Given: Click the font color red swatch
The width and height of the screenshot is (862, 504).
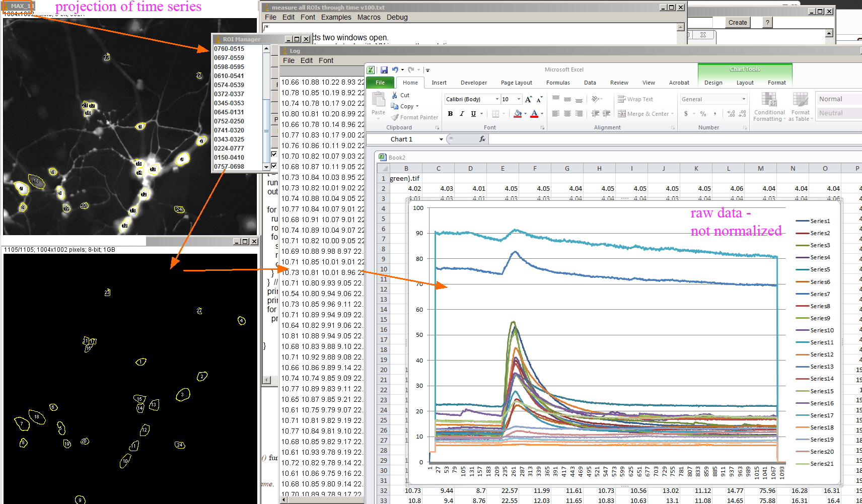Looking at the screenshot, I should 534,114.
